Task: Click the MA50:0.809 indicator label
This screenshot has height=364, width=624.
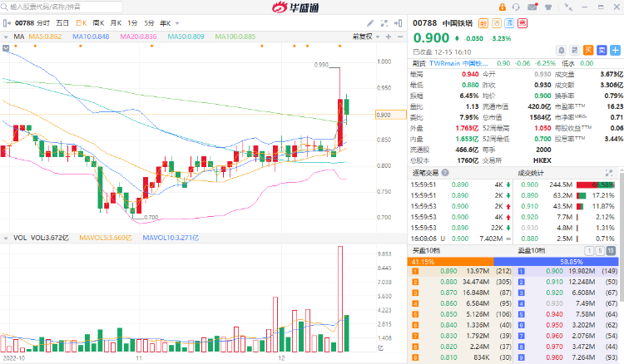Action: [186, 37]
